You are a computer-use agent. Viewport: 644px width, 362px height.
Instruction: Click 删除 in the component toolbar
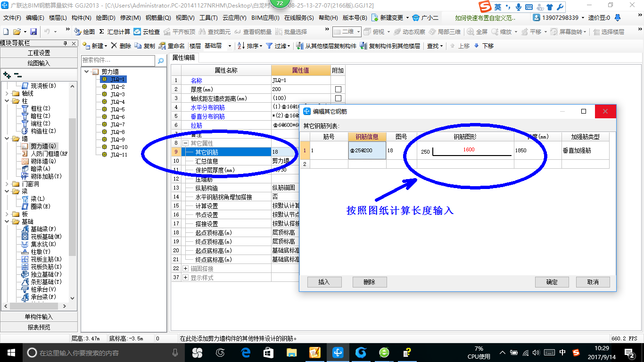(121, 46)
